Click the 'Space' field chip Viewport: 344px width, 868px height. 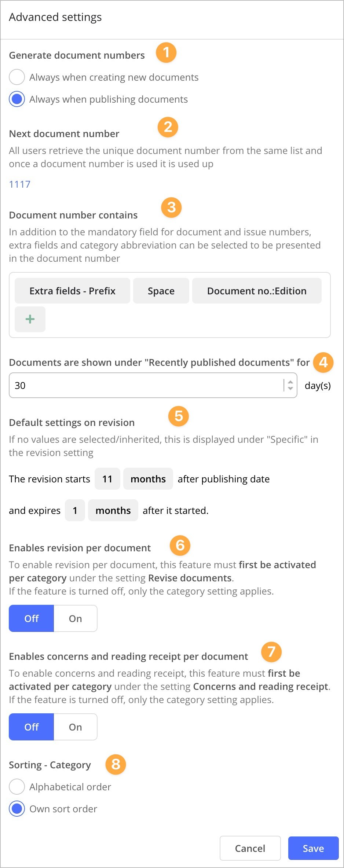pos(161,291)
